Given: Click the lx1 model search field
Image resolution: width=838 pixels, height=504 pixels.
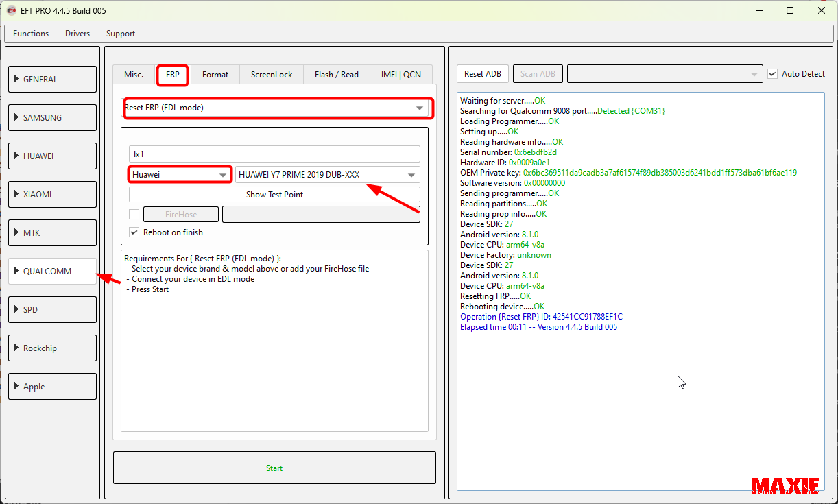Looking at the screenshot, I should click(x=274, y=154).
